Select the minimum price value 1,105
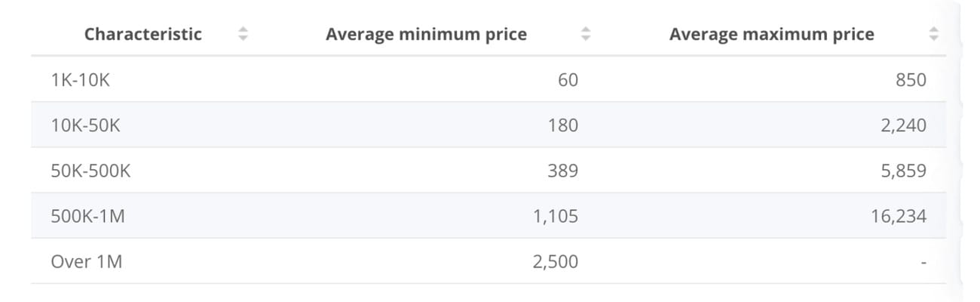 (x=556, y=217)
